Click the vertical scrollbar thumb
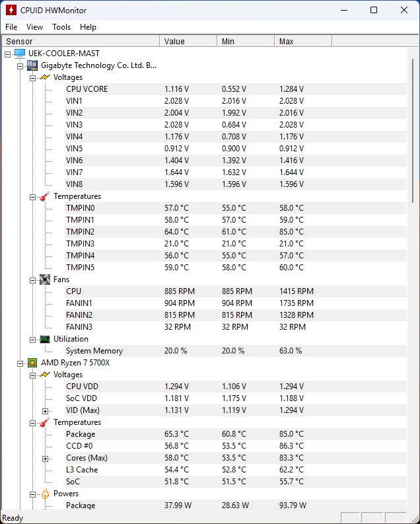This screenshot has height=524, width=420. click(413, 131)
